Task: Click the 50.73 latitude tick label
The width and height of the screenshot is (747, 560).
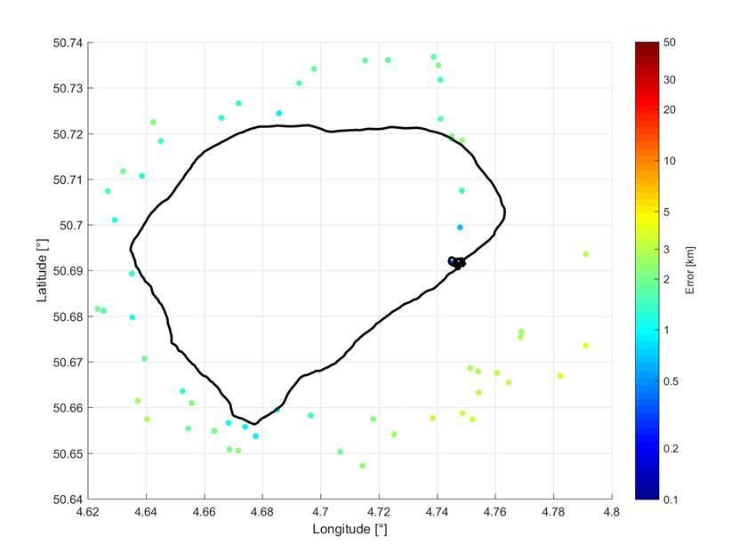Action: pyautogui.click(x=68, y=89)
